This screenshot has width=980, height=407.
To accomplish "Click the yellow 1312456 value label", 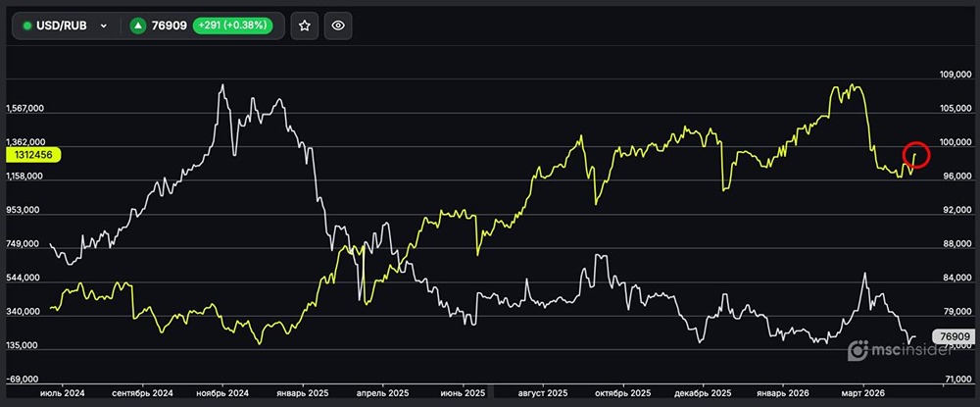I will (32, 154).
